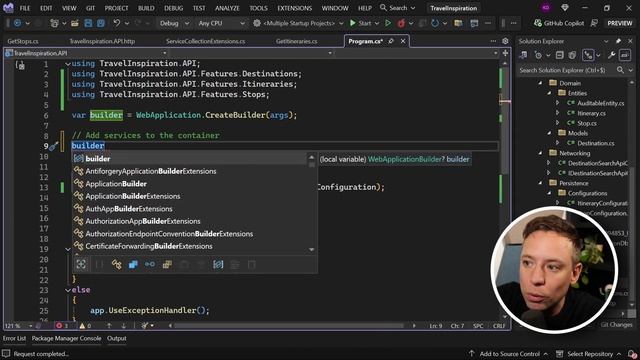Image resolution: width=640 pixels, height=360 pixels.
Task: Click the feedback icon next to PREVIEW
Action: [594, 23]
